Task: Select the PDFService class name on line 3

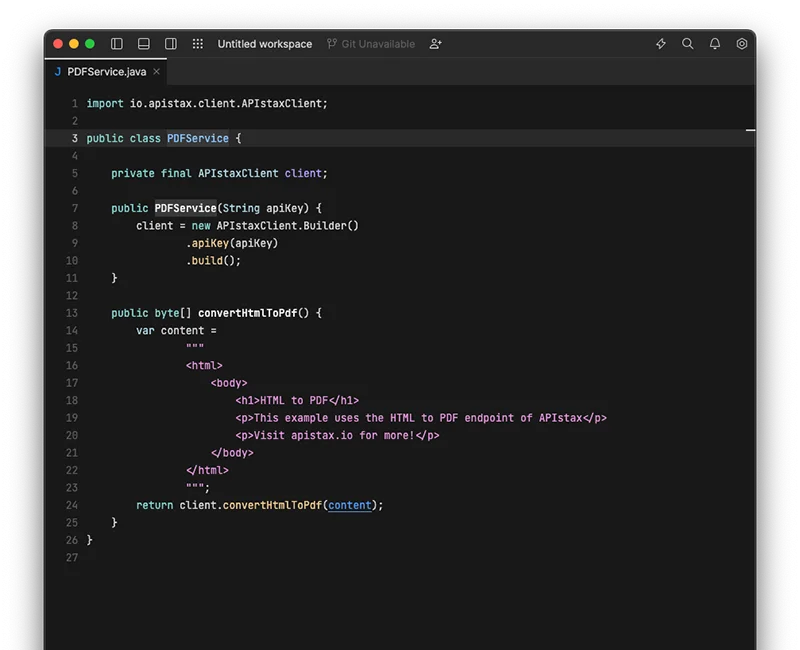Action: [x=197, y=138]
